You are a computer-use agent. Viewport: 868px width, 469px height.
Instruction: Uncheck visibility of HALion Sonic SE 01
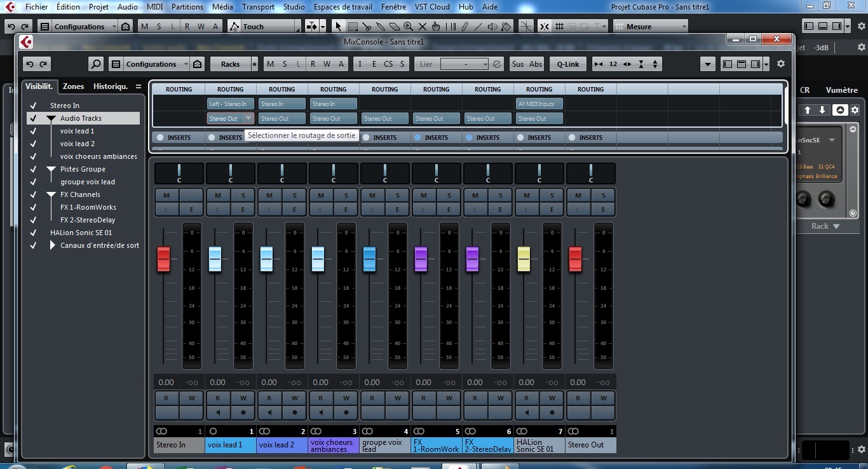point(33,233)
